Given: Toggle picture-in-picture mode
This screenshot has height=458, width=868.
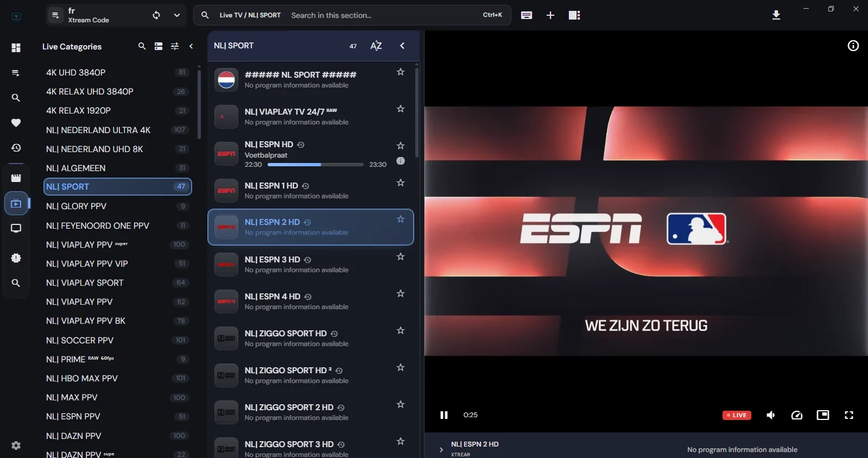Looking at the screenshot, I should [823, 415].
